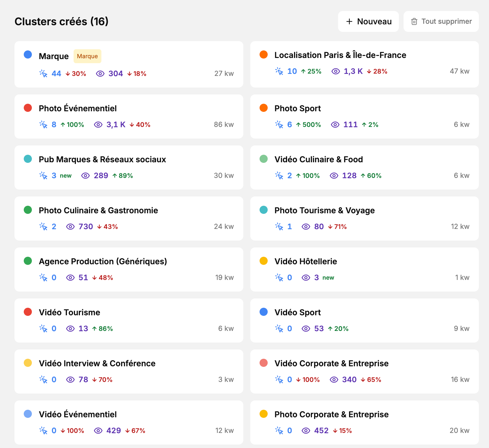
Task: Open the Agence Production (Génériques) cluster
Action: 103,261
